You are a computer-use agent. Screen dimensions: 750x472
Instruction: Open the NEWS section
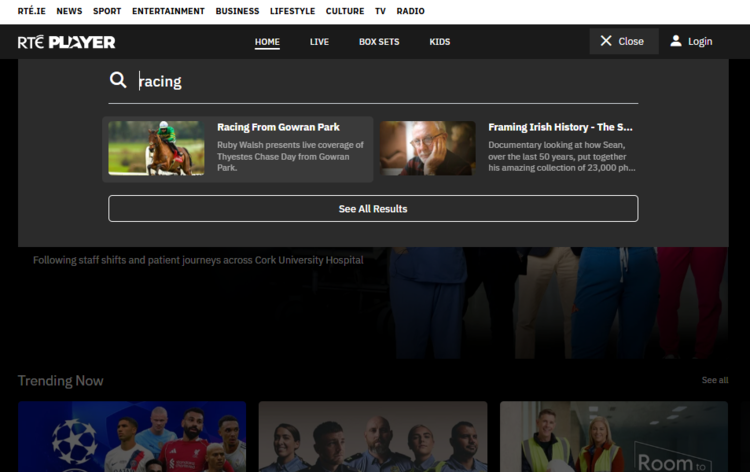tap(69, 11)
